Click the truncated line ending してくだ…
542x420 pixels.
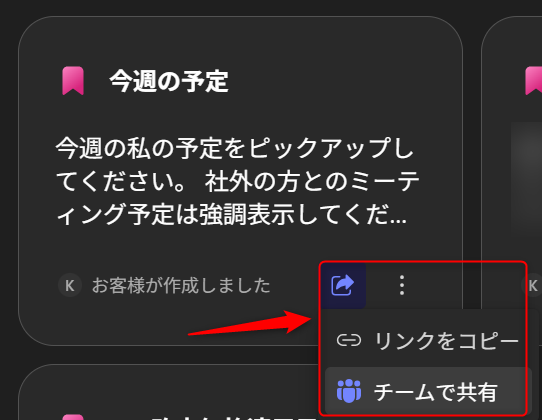pos(231,214)
